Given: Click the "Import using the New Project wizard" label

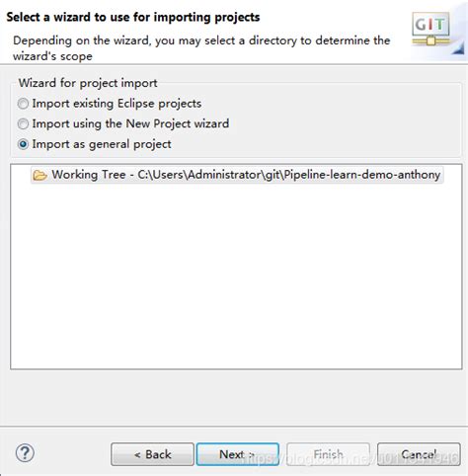Looking at the screenshot, I should coord(130,123).
